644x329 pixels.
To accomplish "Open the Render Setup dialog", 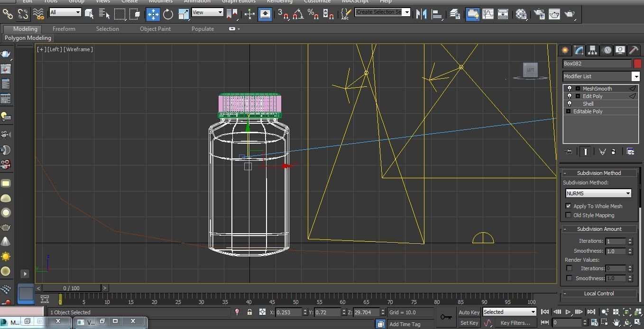I will point(539,14).
